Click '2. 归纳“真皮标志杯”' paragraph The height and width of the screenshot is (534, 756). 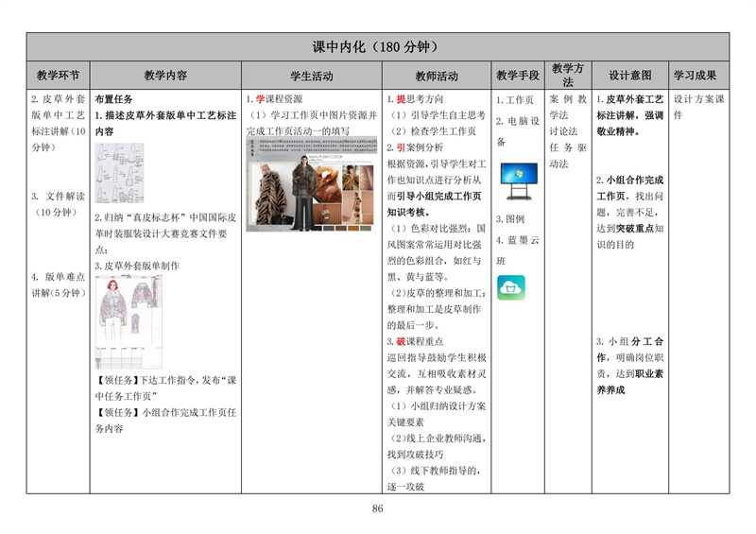165,233
